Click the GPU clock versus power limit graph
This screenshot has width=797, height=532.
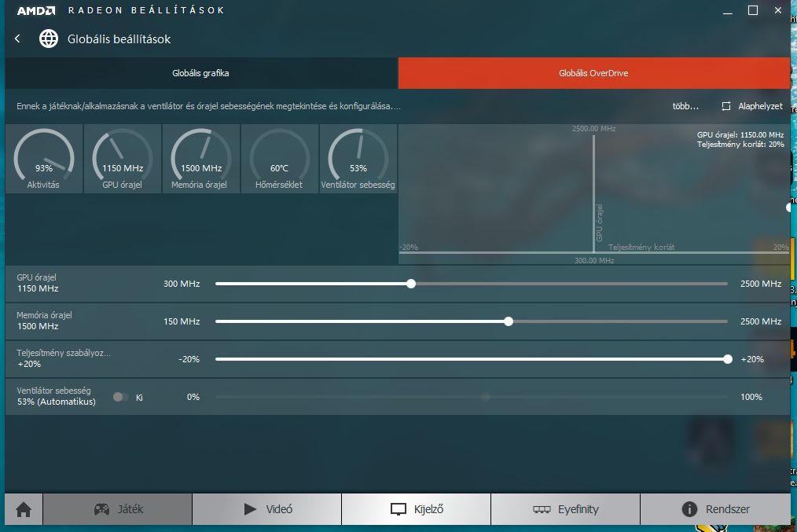click(594, 194)
